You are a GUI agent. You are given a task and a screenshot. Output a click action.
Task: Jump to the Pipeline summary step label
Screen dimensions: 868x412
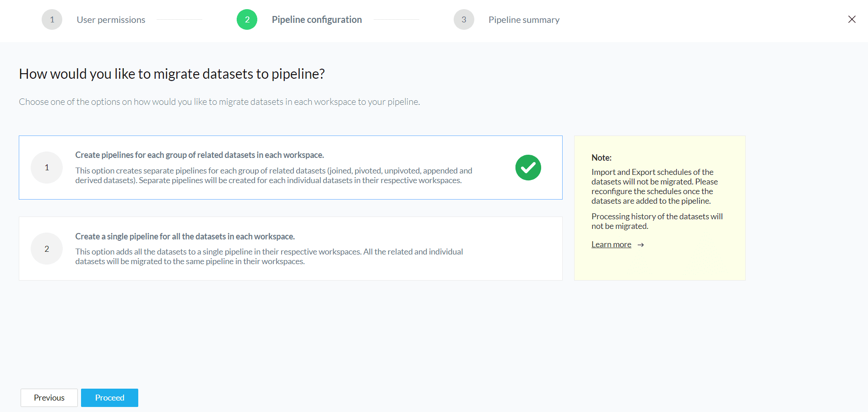524,20
